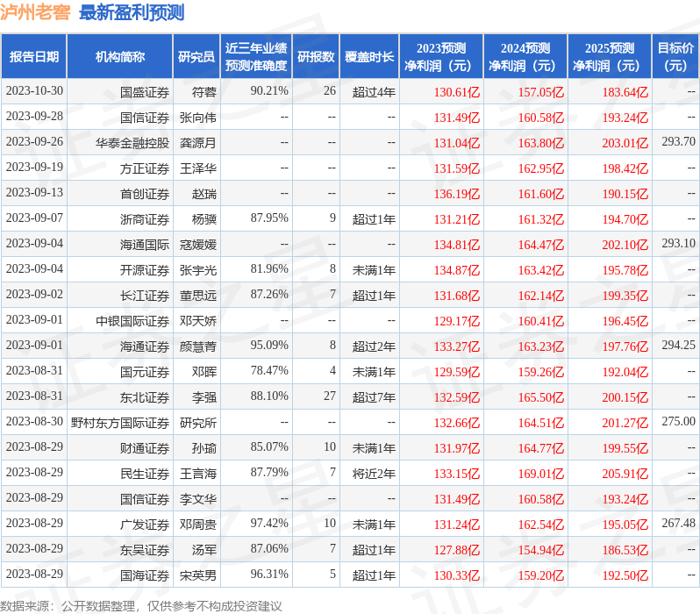Select the 研究员 column header
This screenshot has width=700, height=614.
pos(196,57)
